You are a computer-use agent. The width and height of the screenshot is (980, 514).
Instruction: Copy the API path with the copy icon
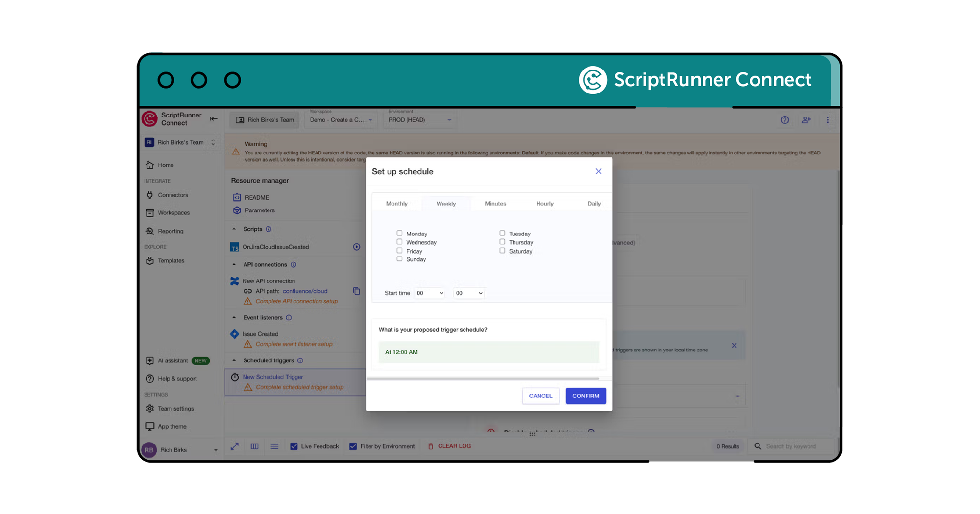tap(357, 291)
